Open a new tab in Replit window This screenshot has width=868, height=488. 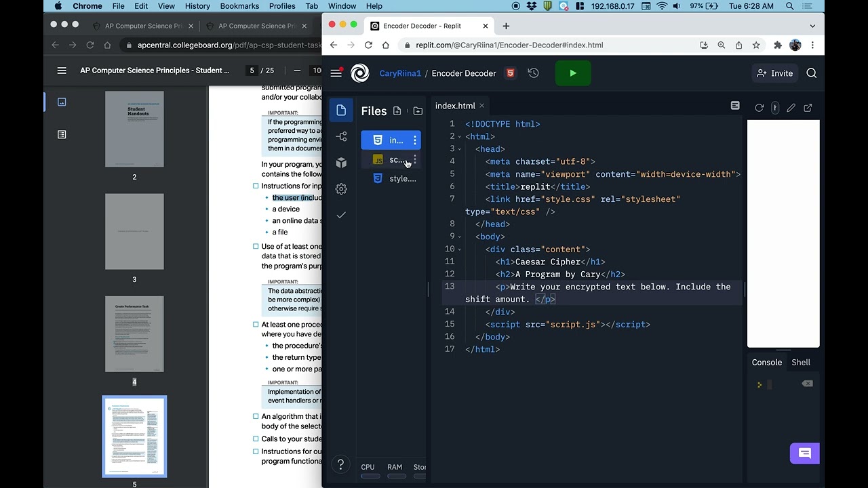506,26
